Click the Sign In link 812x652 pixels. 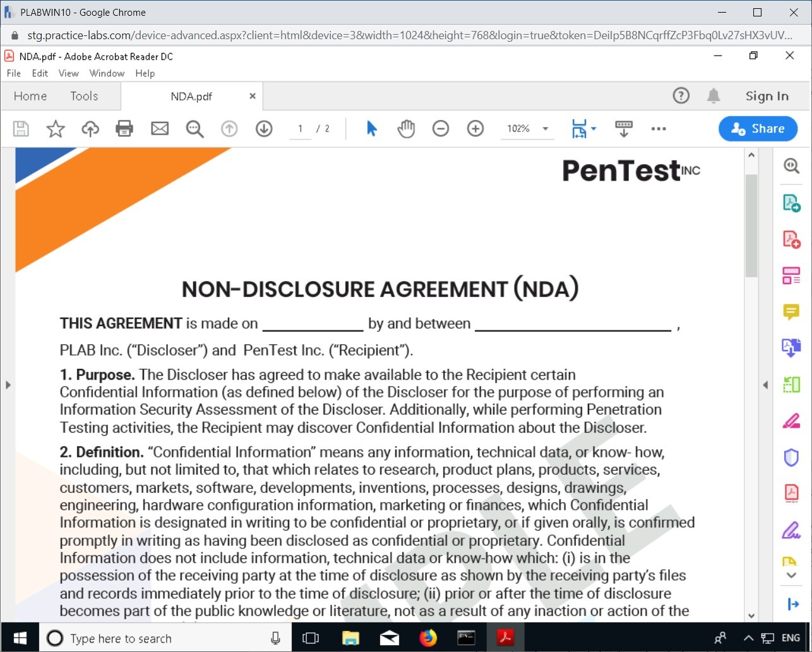coord(767,96)
